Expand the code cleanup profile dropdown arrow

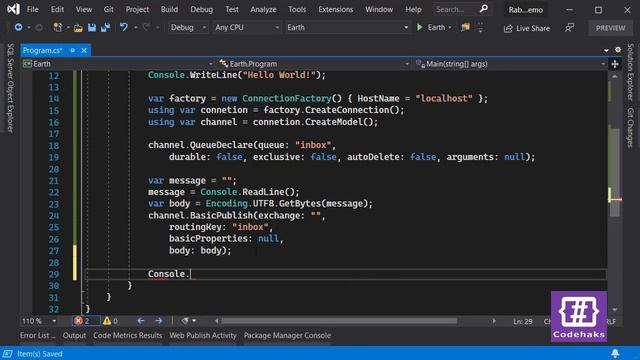[x=194, y=321]
